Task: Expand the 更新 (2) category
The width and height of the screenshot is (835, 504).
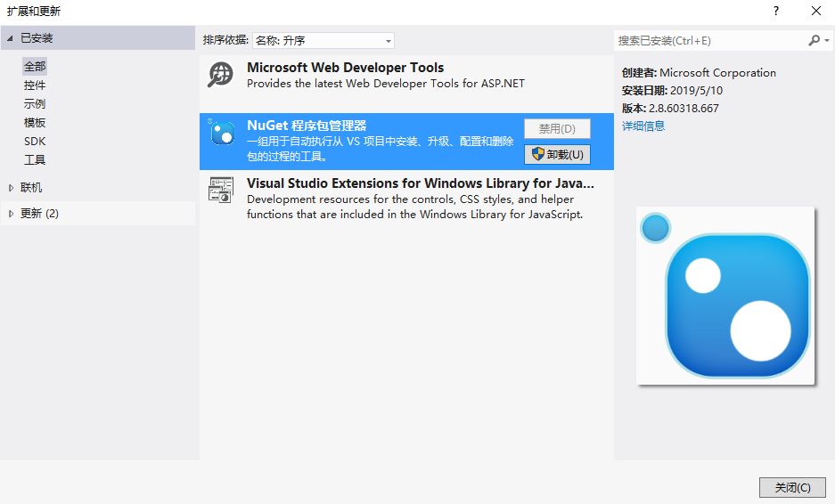Action: pos(11,214)
